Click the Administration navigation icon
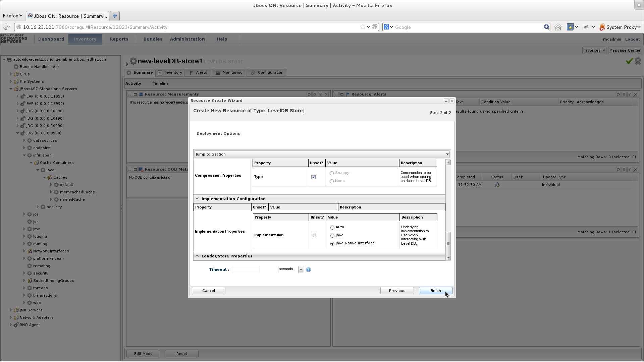Screen dimensions: 644x362 186,39
